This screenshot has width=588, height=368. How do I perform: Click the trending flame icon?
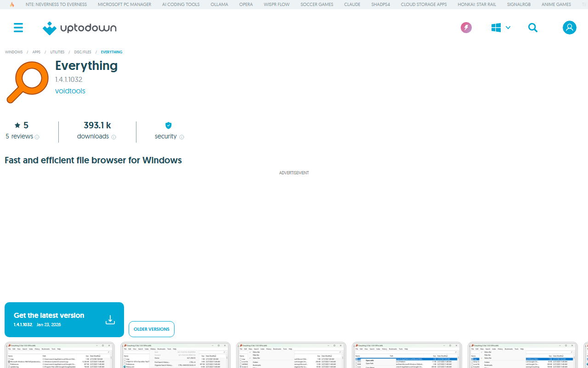12,5
